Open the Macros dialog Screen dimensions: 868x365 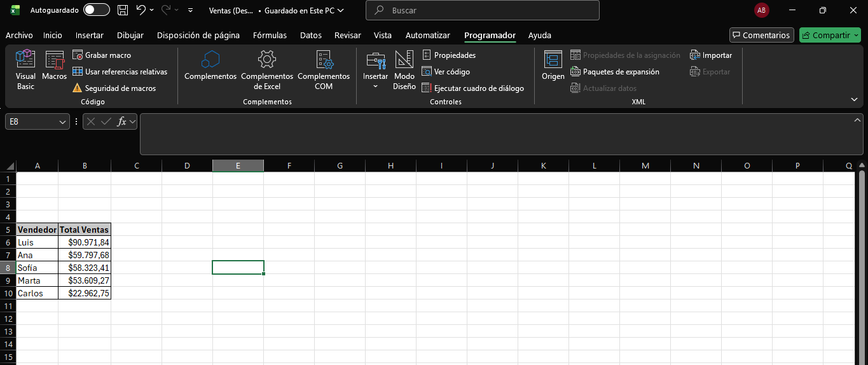point(55,67)
